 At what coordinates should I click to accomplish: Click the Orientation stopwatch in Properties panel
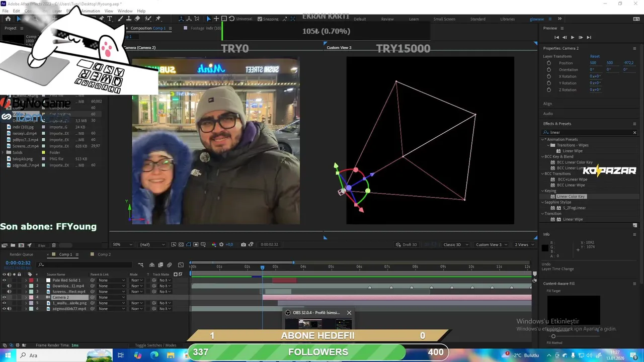pos(548,69)
